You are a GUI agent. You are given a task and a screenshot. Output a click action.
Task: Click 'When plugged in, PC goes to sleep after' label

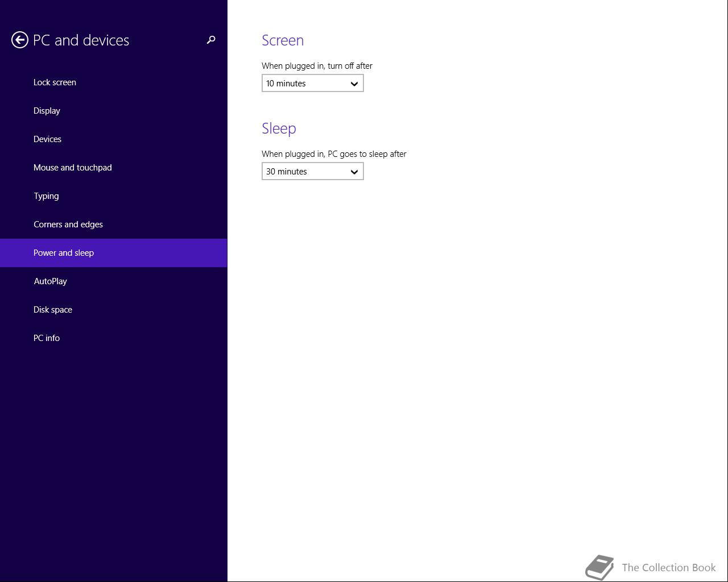point(334,154)
